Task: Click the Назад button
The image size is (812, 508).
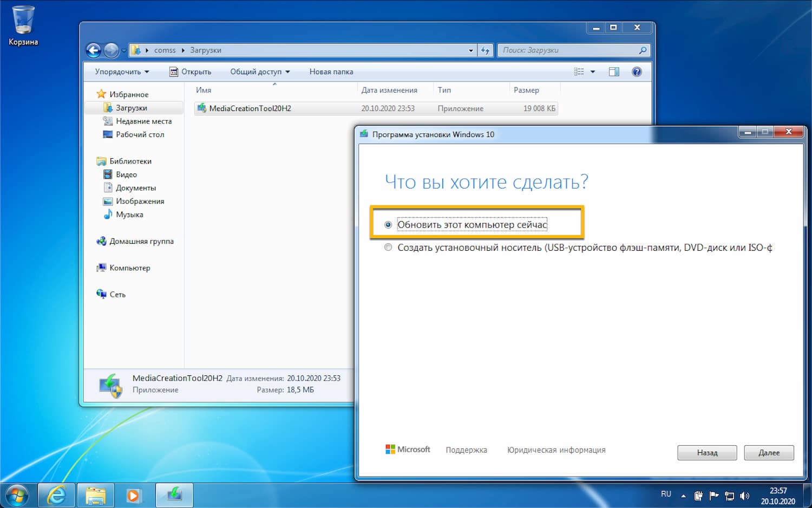Action: (707, 453)
